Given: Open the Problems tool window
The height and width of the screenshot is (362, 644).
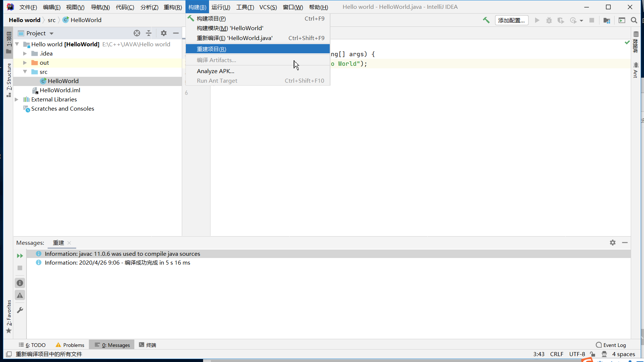Looking at the screenshot, I should (70, 345).
